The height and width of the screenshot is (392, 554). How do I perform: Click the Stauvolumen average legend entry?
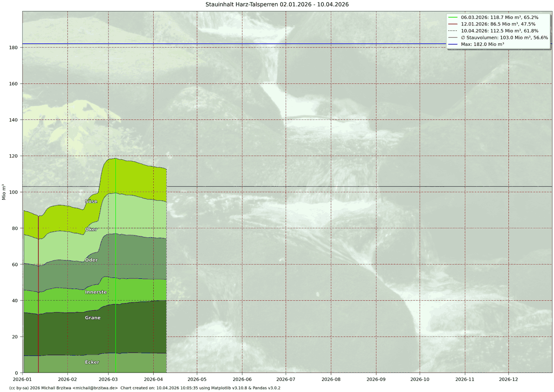pos(498,37)
